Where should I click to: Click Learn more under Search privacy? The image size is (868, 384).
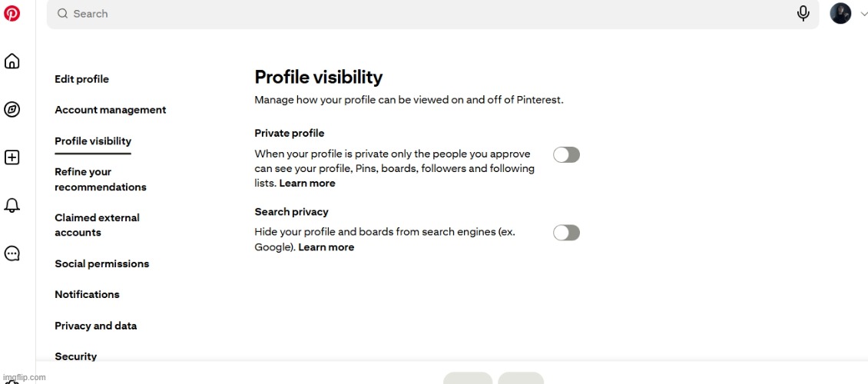tap(326, 247)
